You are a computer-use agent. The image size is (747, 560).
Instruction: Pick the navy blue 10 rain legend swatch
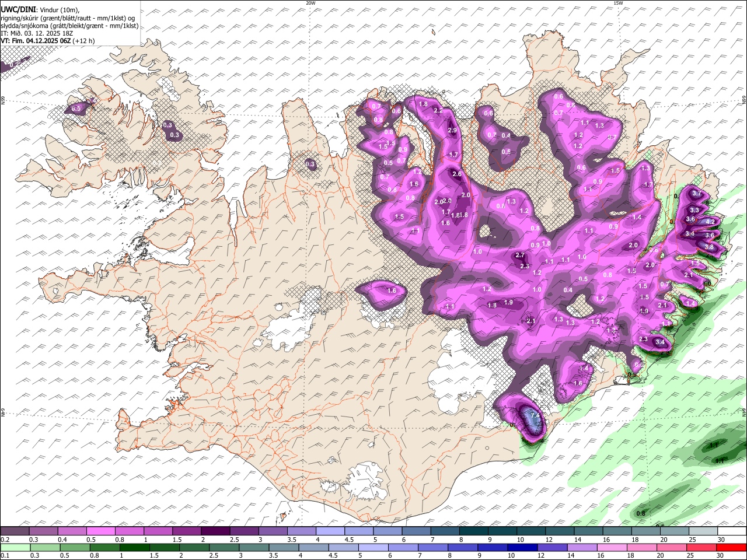pos(522,548)
